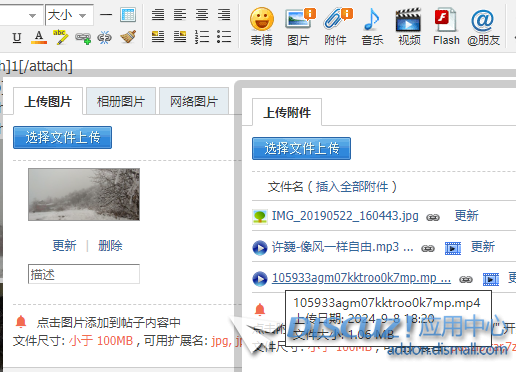Click media player icon for 105933agm07kktroo0k7mp
This screenshot has height=375, width=526.
pos(491,279)
